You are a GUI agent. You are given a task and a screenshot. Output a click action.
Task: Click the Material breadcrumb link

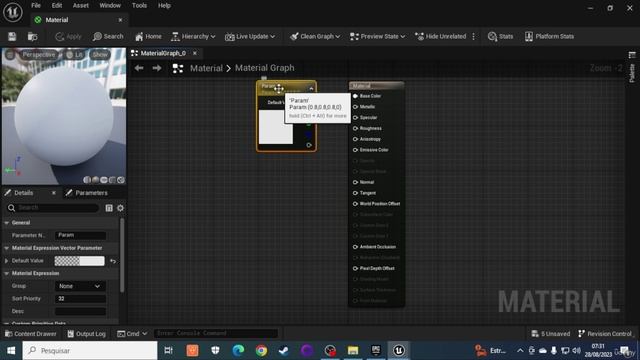[206, 68]
